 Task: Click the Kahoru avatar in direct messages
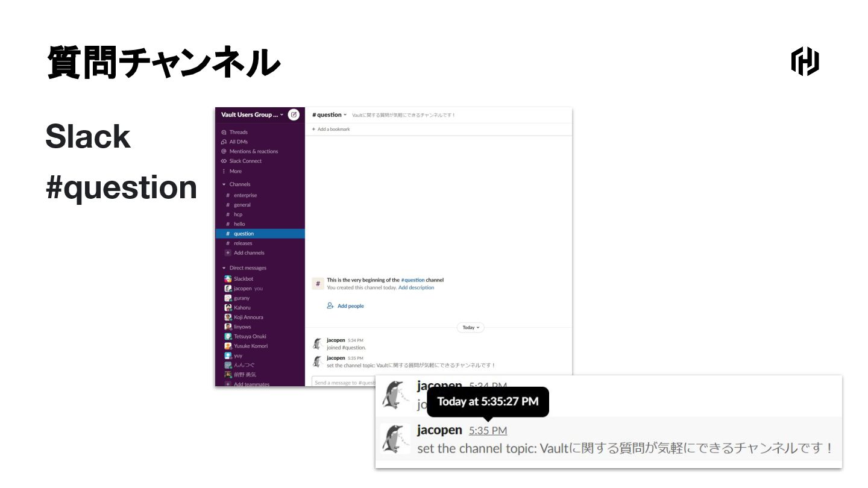coord(228,308)
